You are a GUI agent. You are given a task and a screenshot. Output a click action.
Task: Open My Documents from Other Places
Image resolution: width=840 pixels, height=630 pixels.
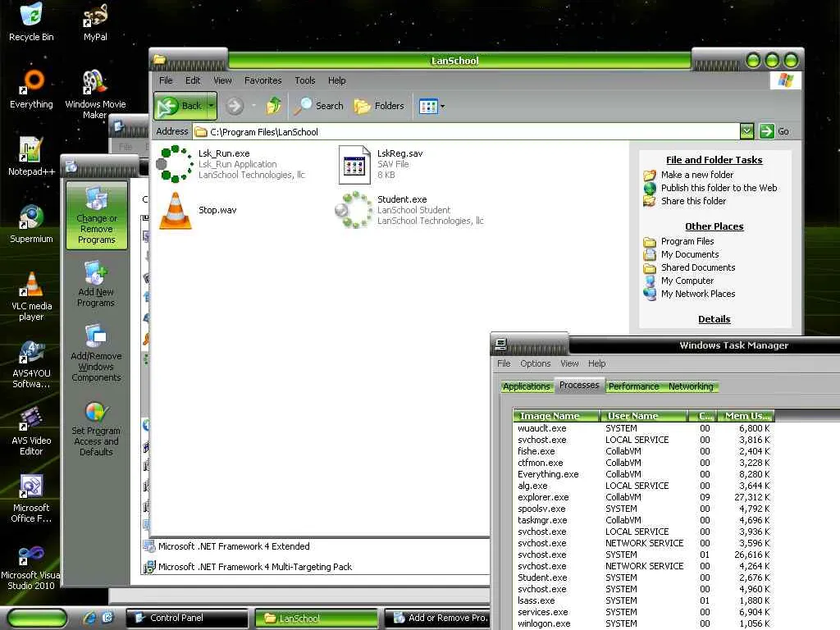tap(689, 254)
